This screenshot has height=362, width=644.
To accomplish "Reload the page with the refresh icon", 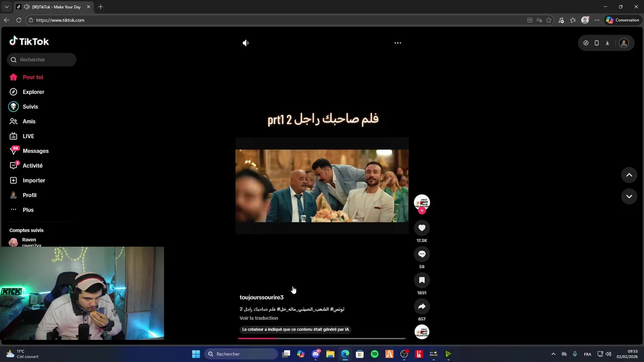I will click(x=19, y=20).
